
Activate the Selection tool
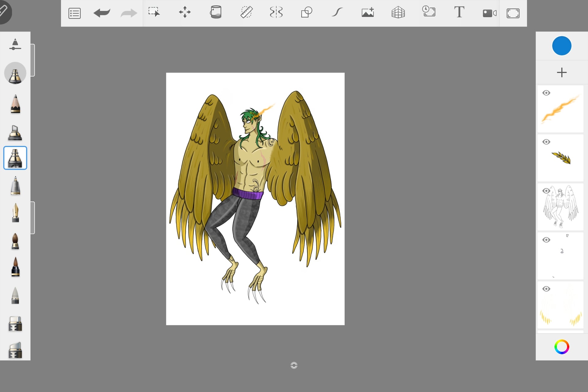pos(154,12)
